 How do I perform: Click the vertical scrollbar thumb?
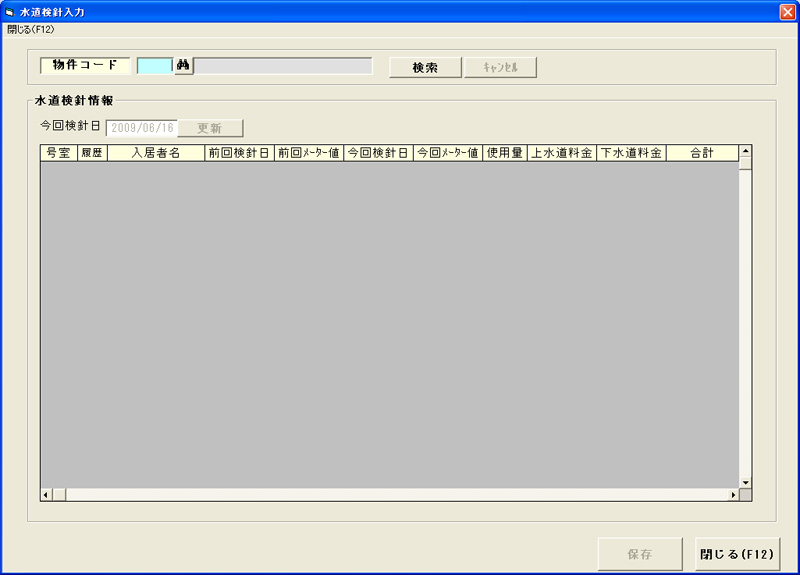pos(745,164)
